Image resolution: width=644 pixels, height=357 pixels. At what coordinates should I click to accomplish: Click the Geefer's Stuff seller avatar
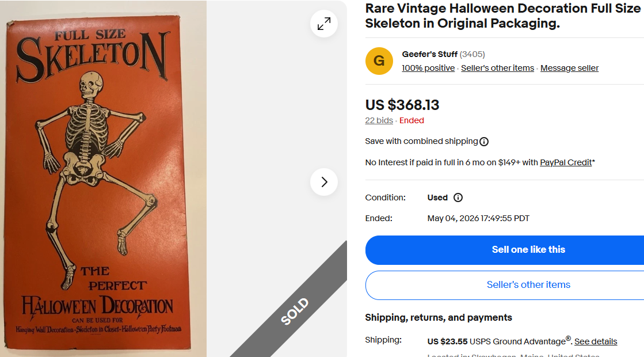point(379,61)
